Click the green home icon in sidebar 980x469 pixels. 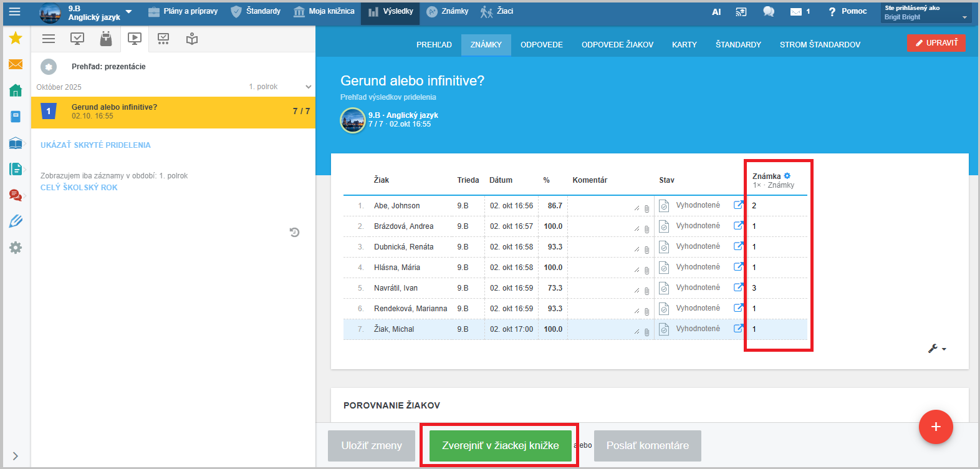coord(16,90)
